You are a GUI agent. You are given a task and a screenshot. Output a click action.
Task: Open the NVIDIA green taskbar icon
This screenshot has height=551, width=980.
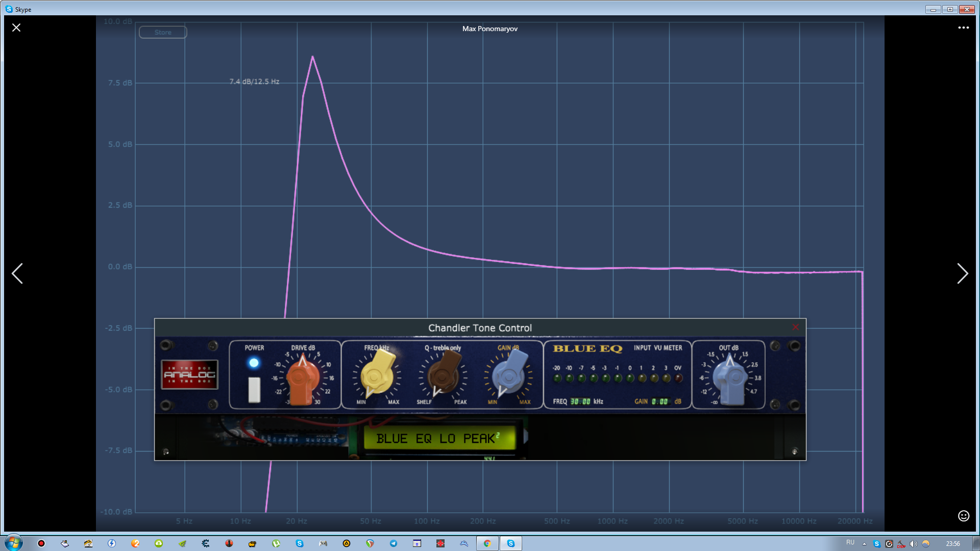coord(182,543)
